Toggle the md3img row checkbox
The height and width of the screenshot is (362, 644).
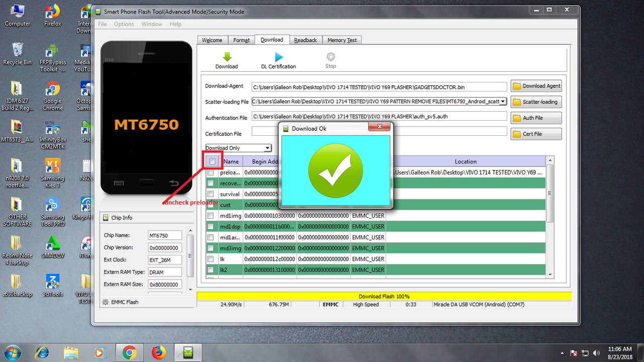(x=210, y=248)
